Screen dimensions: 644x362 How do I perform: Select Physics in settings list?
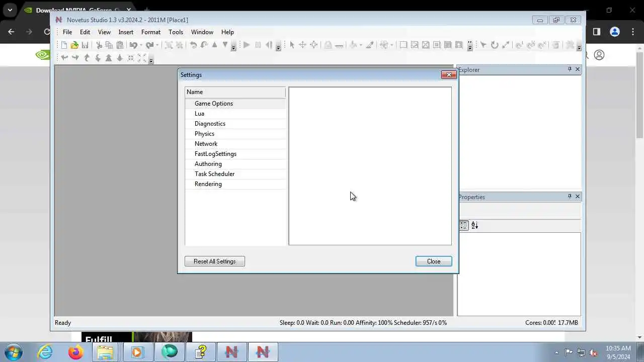click(235, 134)
